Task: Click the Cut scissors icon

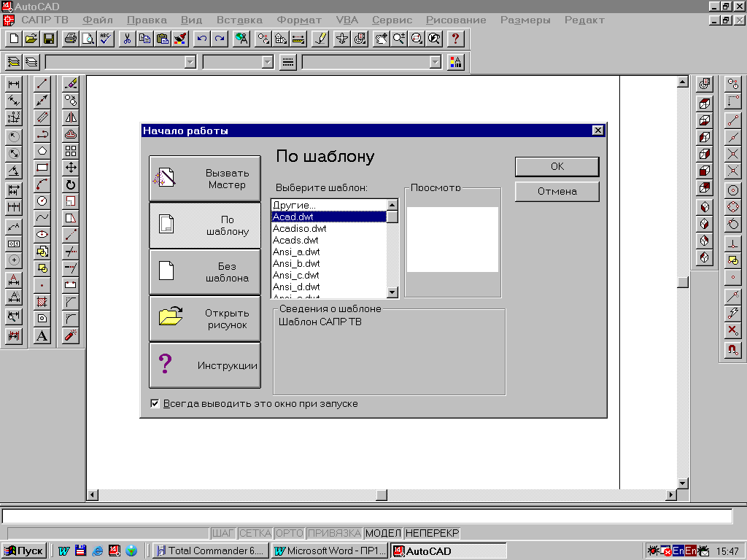Action: pyautogui.click(x=127, y=39)
